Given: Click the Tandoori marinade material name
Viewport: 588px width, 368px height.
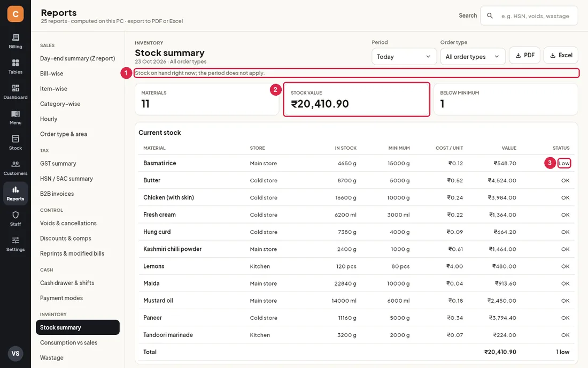Looking at the screenshot, I should (168, 335).
